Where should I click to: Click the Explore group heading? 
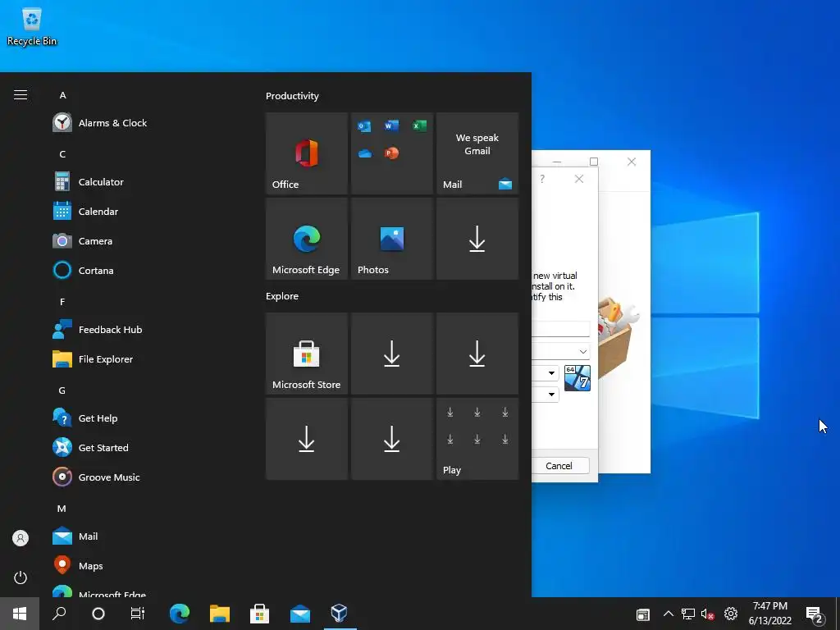[282, 296]
